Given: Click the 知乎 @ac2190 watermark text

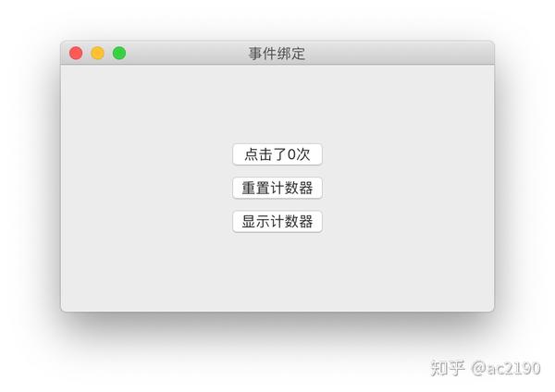Looking at the screenshot, I should [x=486, y=368].
